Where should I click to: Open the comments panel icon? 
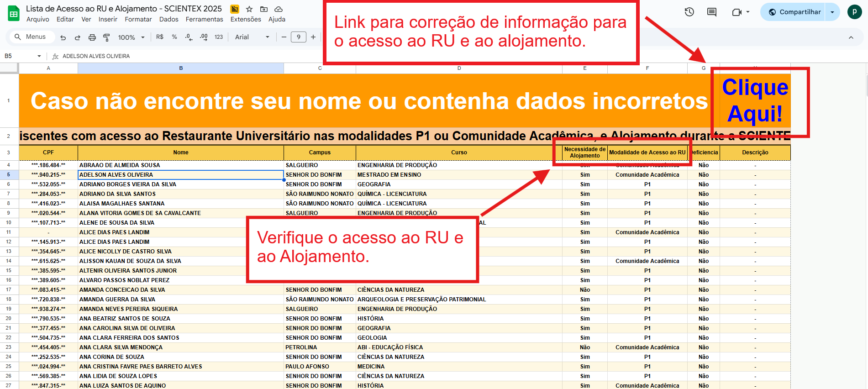tap(711, 12)
